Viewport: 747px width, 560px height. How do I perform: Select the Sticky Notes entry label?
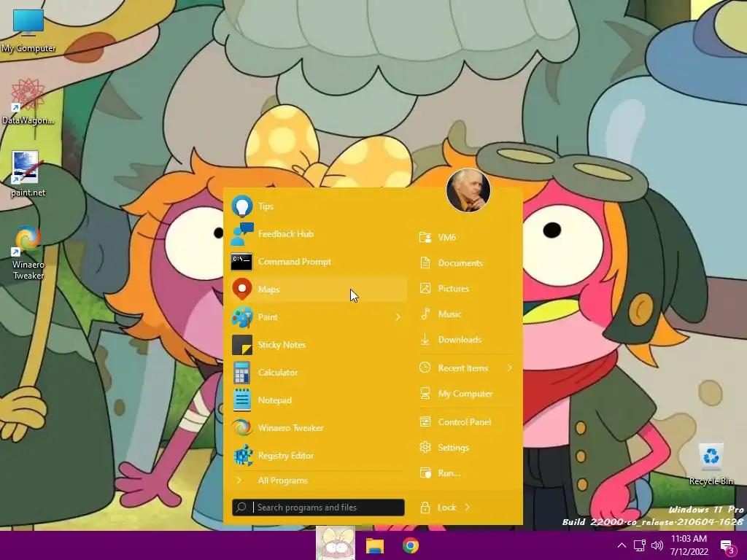(282, 345)
